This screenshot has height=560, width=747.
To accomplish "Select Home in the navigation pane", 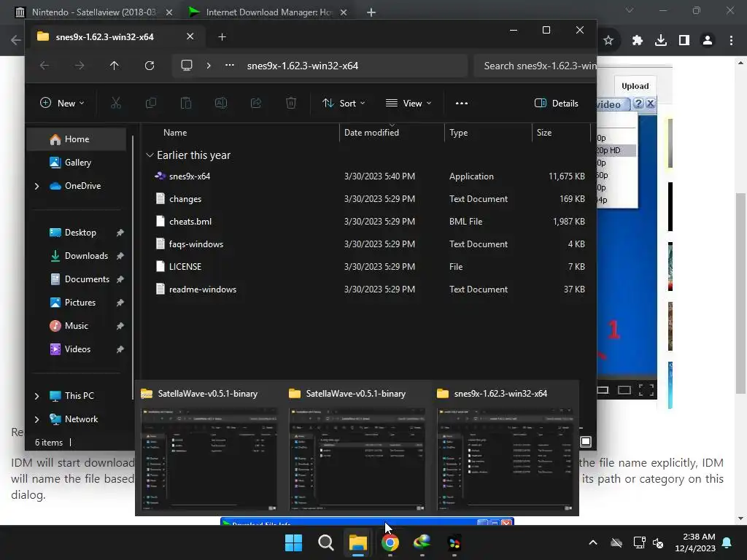I will tap(76, 139).
